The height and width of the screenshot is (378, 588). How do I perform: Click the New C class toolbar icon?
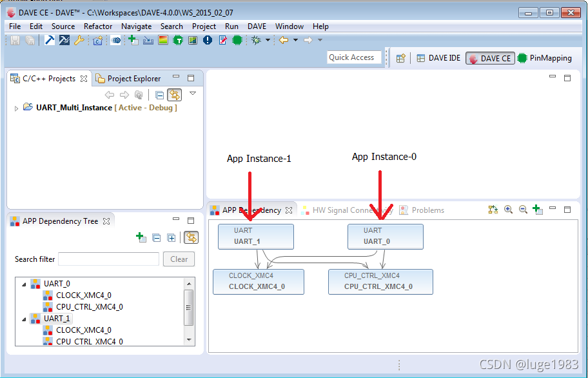coord(98,40)
